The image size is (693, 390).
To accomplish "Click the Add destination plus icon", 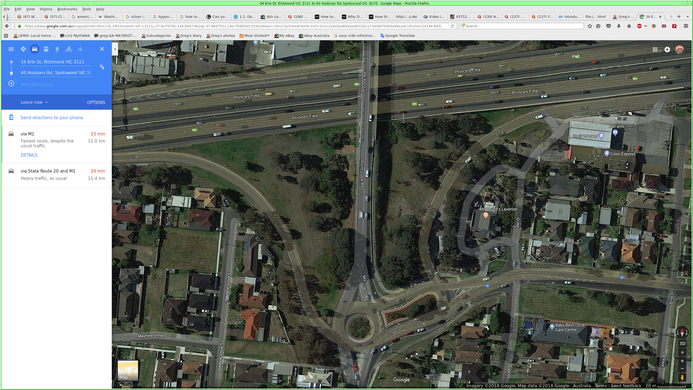I will 11,84.
